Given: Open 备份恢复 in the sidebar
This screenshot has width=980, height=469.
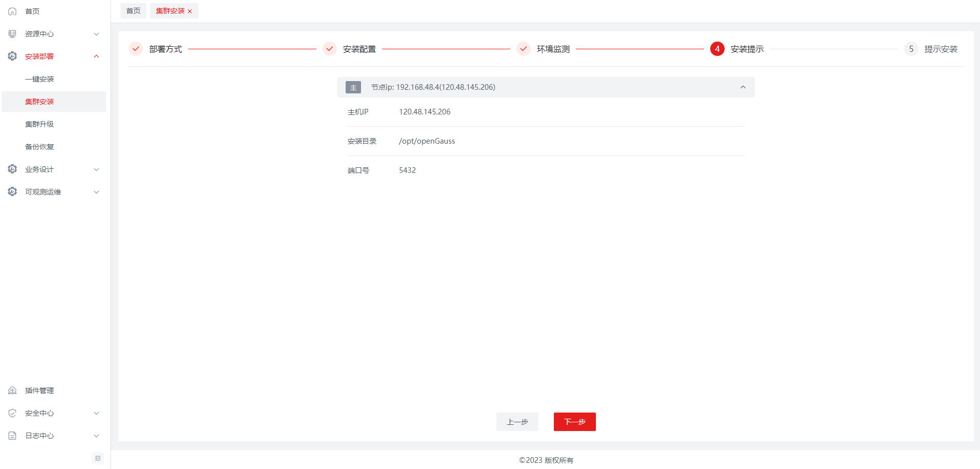Looking at the screenshot, I should (39, 147).
